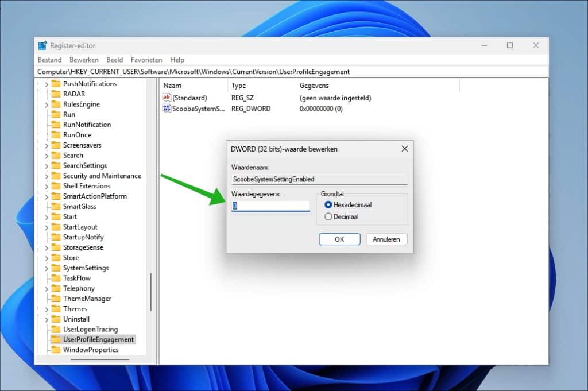Viewport: 588px width, 391px height.
Task: Click the StartLayout folder icon
Action: 56,227
